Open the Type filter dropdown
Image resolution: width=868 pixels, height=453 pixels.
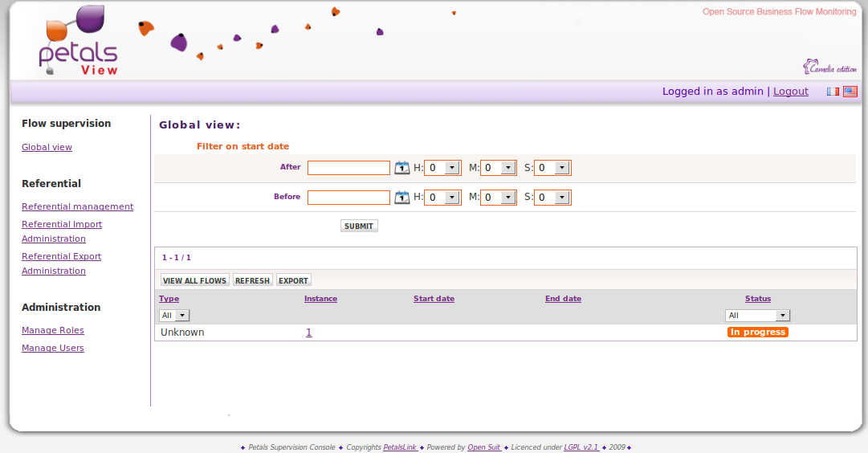pos(174,316)
